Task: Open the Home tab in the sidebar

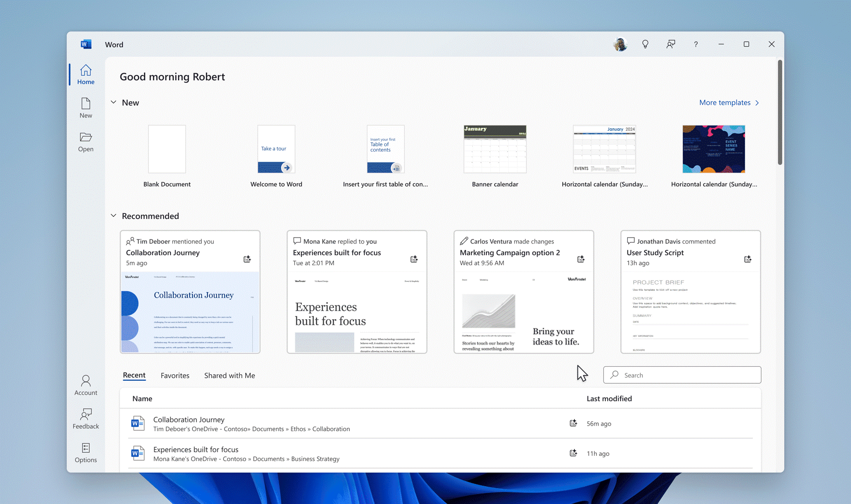Action: point(85,75)
